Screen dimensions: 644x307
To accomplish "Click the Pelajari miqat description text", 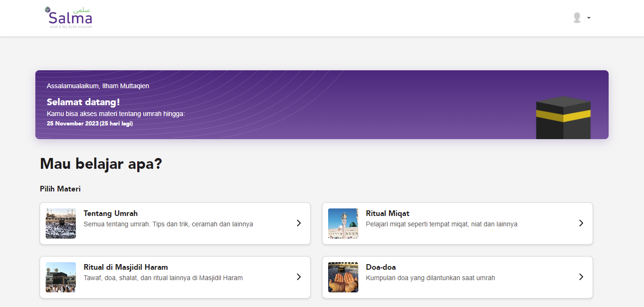I will click(x=442, y=224).
